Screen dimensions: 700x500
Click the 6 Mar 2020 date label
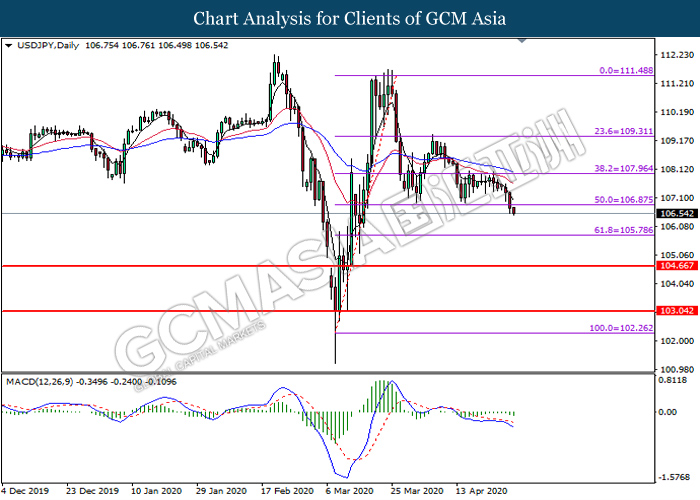(350, 491)
